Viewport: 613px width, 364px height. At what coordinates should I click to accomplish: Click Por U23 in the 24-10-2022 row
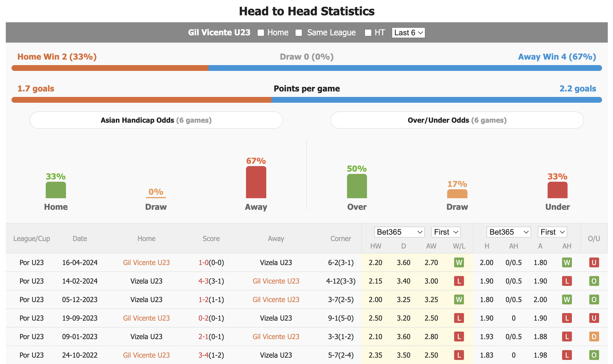click(x=32, y=355)
